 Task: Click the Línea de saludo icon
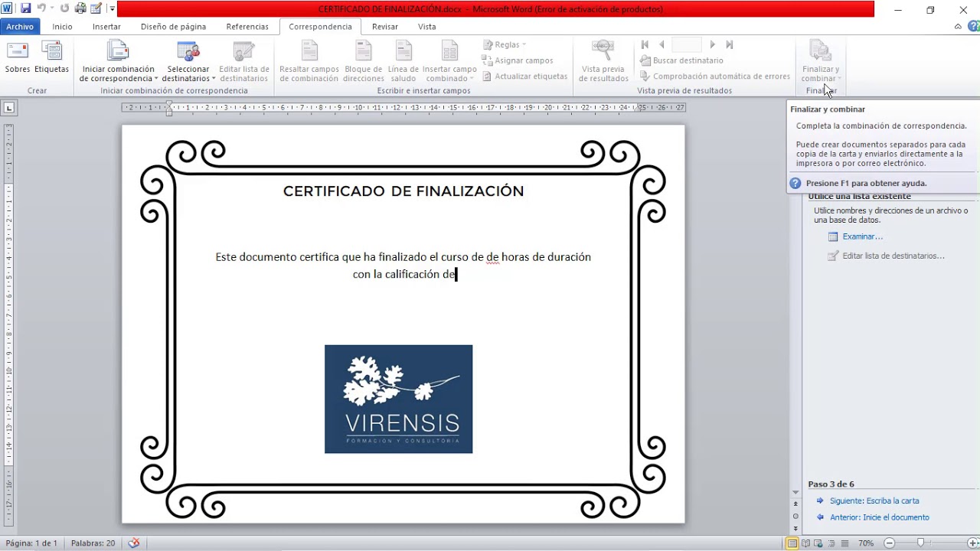(403, 61)
